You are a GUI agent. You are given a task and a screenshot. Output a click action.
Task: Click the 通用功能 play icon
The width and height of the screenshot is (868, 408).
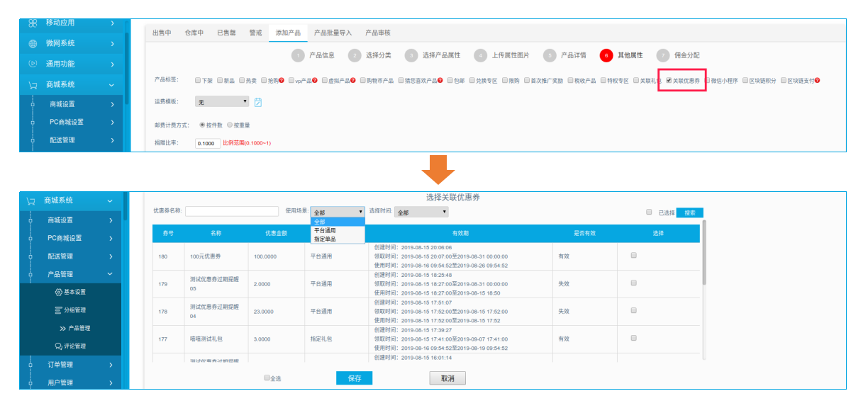[33, 64]
